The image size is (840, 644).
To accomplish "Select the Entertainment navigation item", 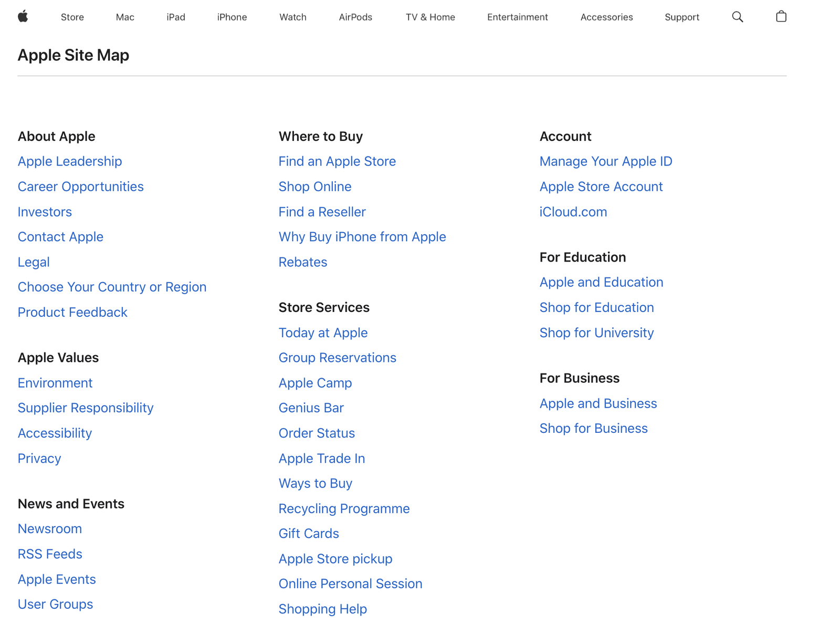I will [517, 17].
